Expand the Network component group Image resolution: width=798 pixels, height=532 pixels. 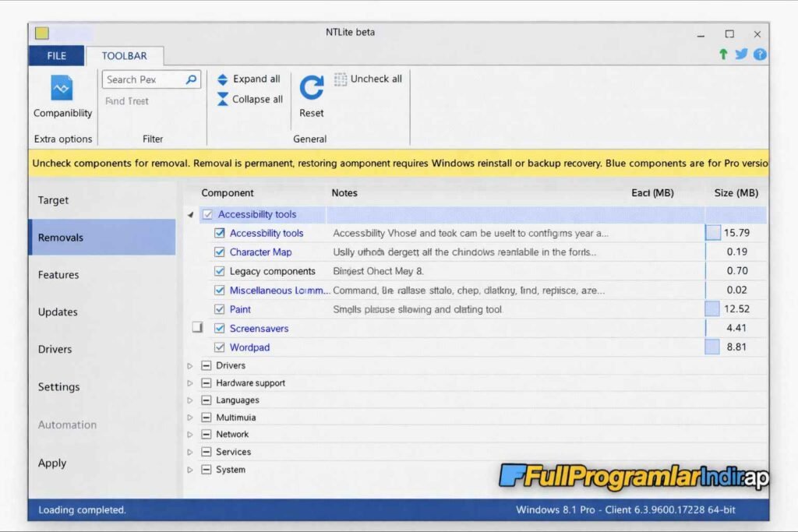(189, 435)
